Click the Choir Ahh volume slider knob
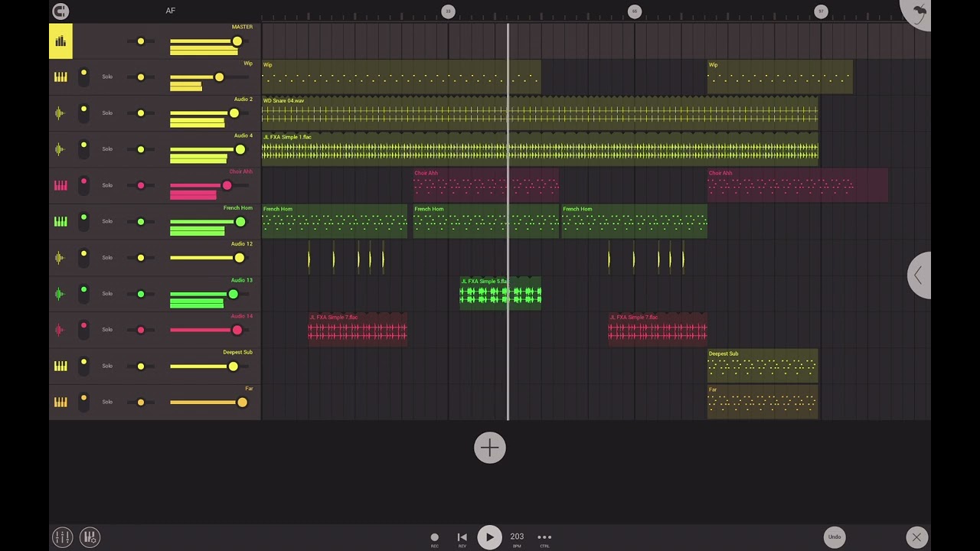This screenshot has width=980, height=551. coord(227,185)
